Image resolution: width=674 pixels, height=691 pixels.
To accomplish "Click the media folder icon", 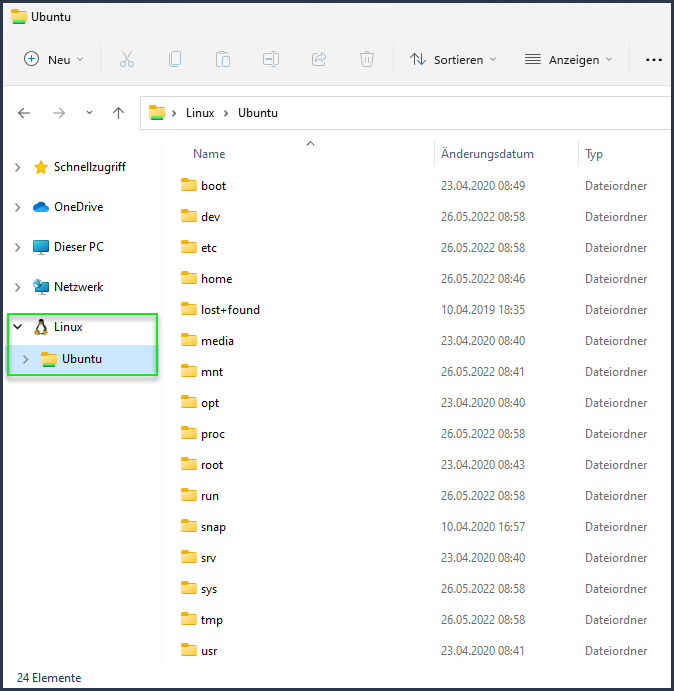I will point(189,340).
